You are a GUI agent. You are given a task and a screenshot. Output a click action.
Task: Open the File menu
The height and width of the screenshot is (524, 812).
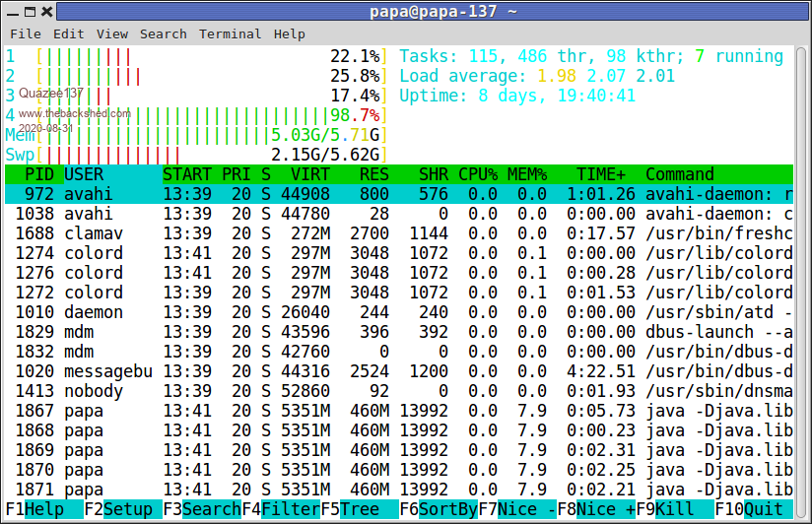[x=25, y=33]
